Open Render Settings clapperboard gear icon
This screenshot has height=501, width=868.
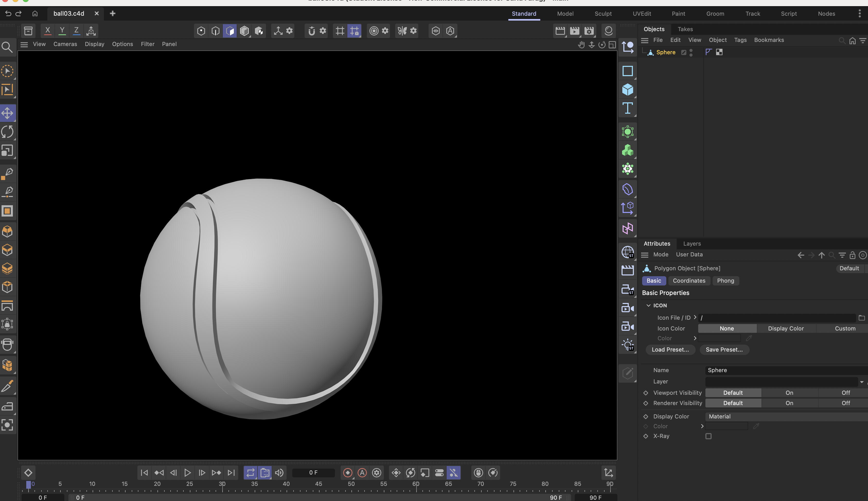[x=589, y=31]
